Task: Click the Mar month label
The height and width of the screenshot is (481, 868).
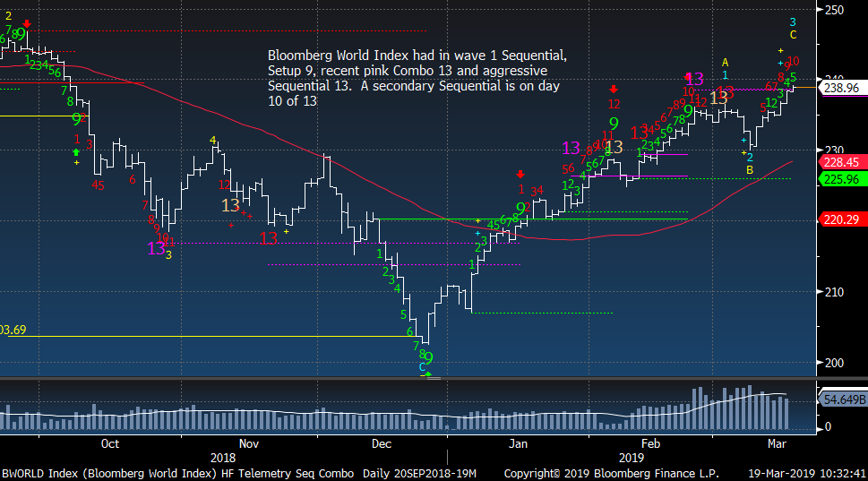Action: [778, 444]
